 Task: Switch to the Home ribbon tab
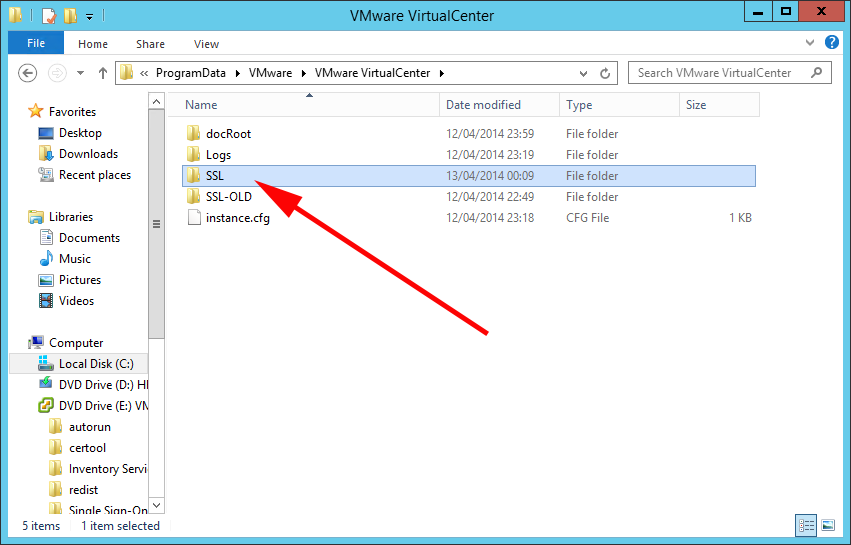(x=93, y=44)
